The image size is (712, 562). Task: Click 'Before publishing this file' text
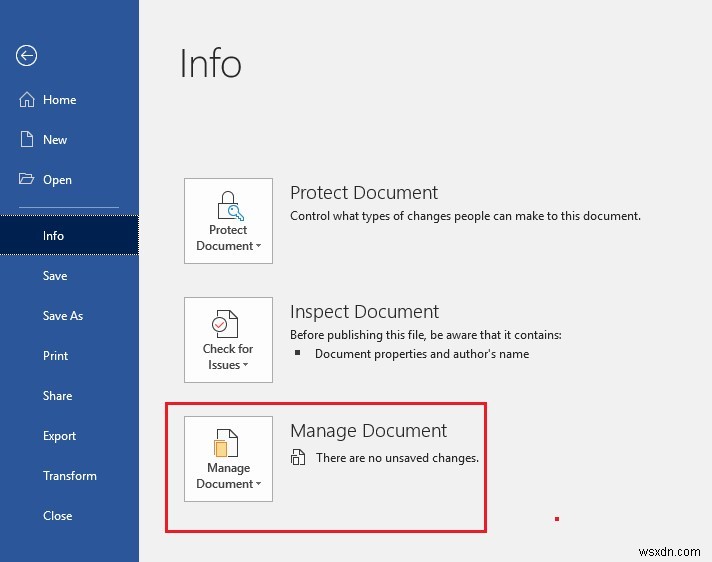coord(426,335)
